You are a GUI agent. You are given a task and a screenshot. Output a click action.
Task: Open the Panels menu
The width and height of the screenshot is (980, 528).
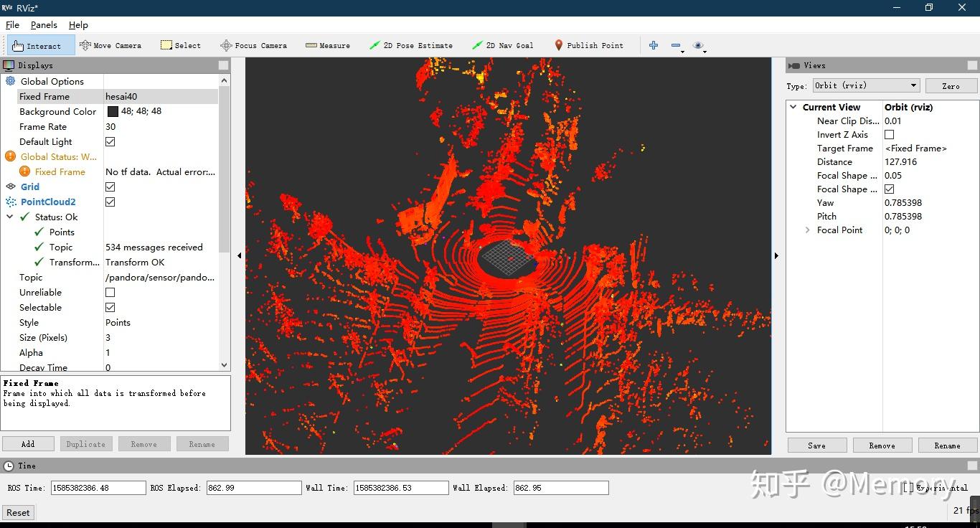[44, 24]
